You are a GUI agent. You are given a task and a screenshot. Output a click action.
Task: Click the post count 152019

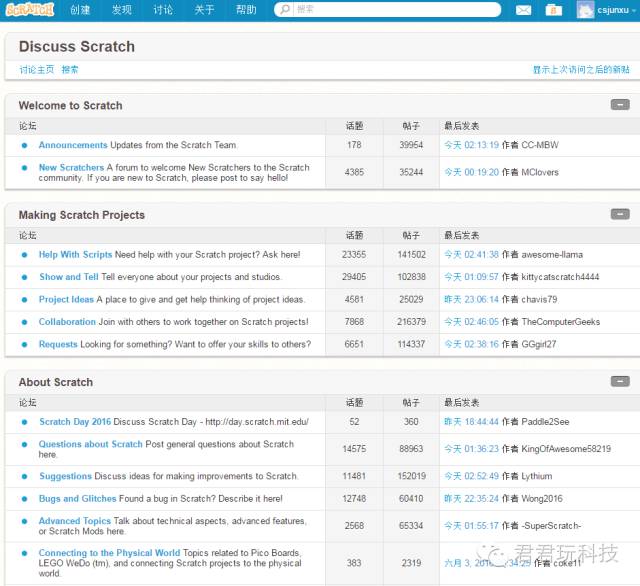[x=411, y=476]
